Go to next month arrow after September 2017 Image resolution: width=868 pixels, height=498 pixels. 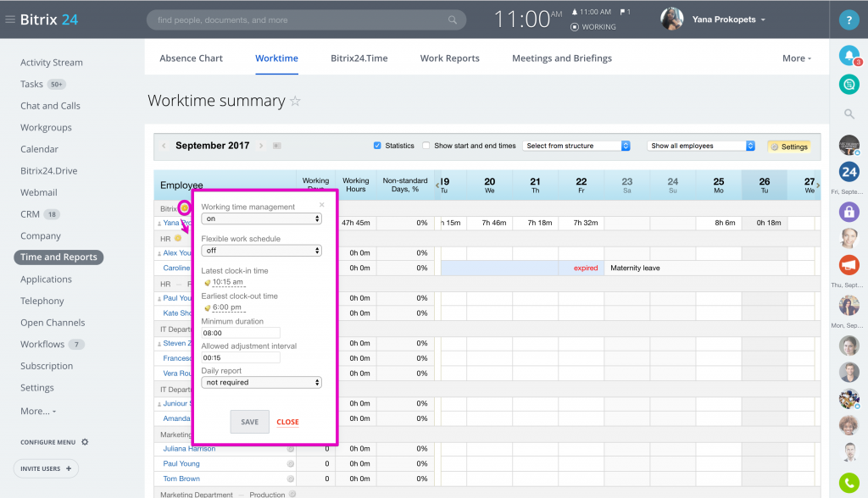(x=261, y=146)
